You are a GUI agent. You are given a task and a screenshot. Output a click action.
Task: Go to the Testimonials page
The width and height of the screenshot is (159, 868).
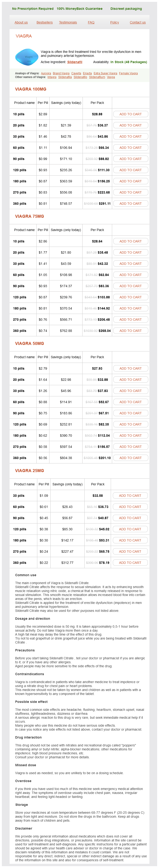[68, 23]
